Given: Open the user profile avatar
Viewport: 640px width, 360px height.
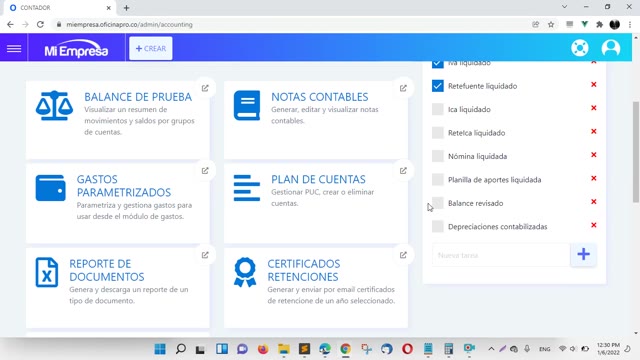Looking at the screenshot, I should coord(611,48).
